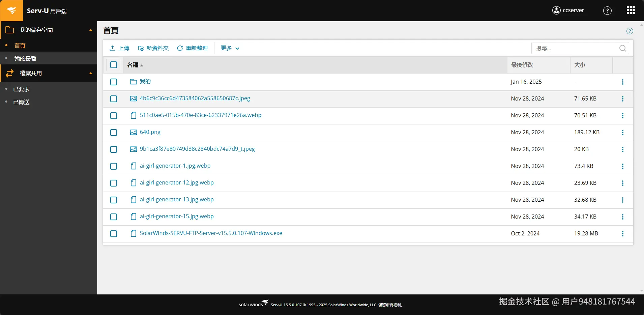Viewport: 644px width, 315px height.
Task: Check the box for ai-girl-generator-1.jpg.webp
Action: (x=114, y=166)
